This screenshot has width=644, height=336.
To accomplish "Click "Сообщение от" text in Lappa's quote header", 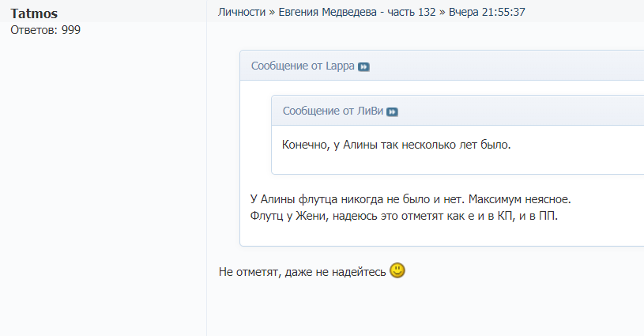I will [x=287, y=66].
